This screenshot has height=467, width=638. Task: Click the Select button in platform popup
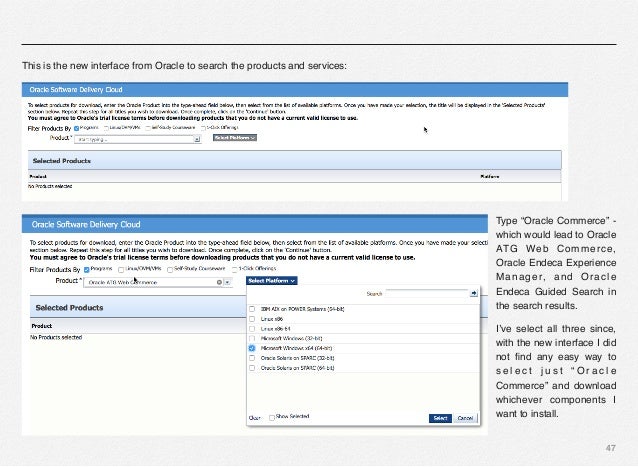click(440, 418)
